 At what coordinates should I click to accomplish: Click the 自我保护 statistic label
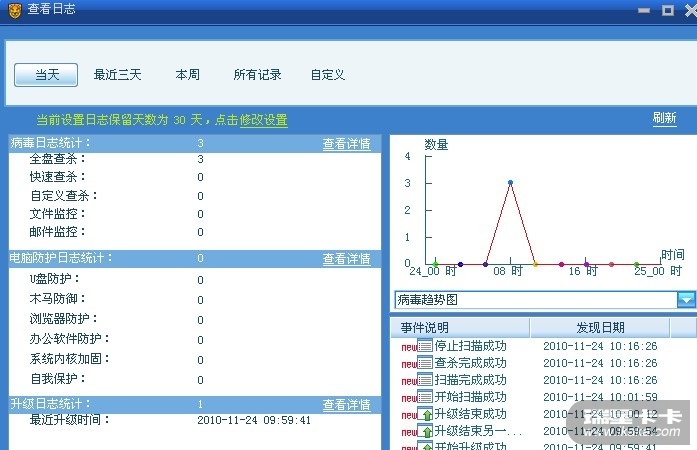point(57,379)
